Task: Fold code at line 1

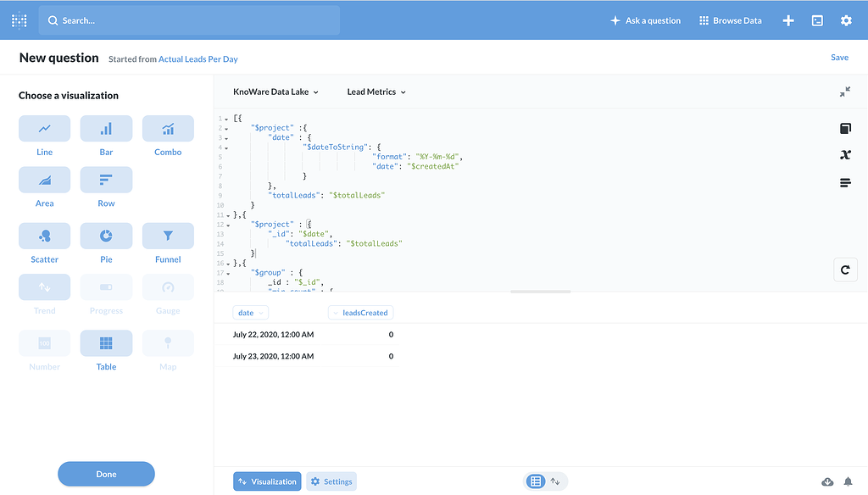Action: [226, 119]
